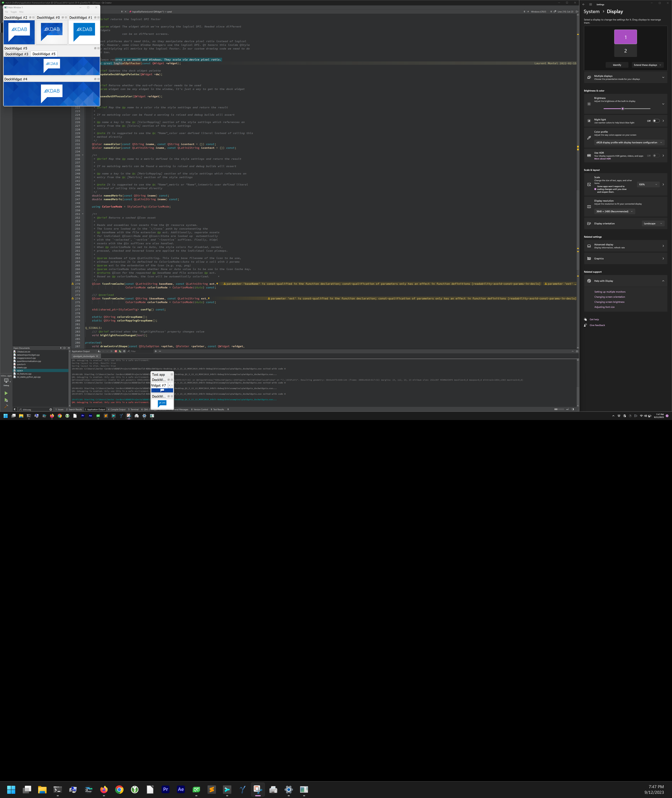The height and width of the screenshot is (798, 672).
Task: Adjust the Brightness slider
Action: [x=622, y=108]
